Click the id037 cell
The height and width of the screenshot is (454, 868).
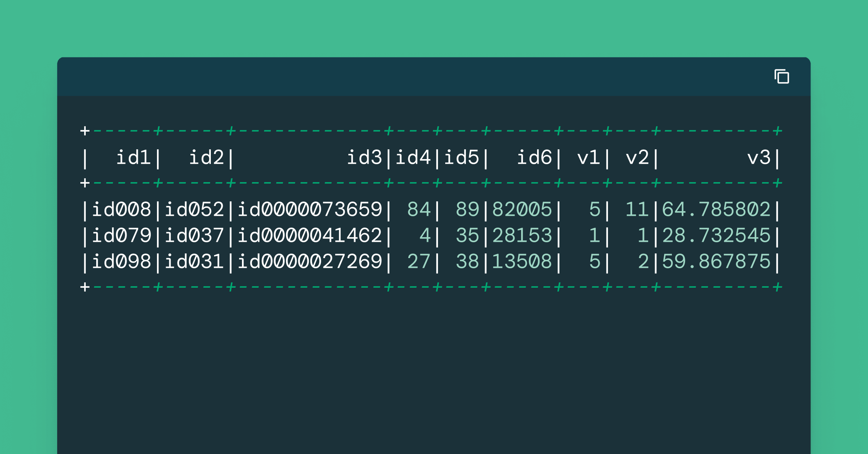(194, 236)
